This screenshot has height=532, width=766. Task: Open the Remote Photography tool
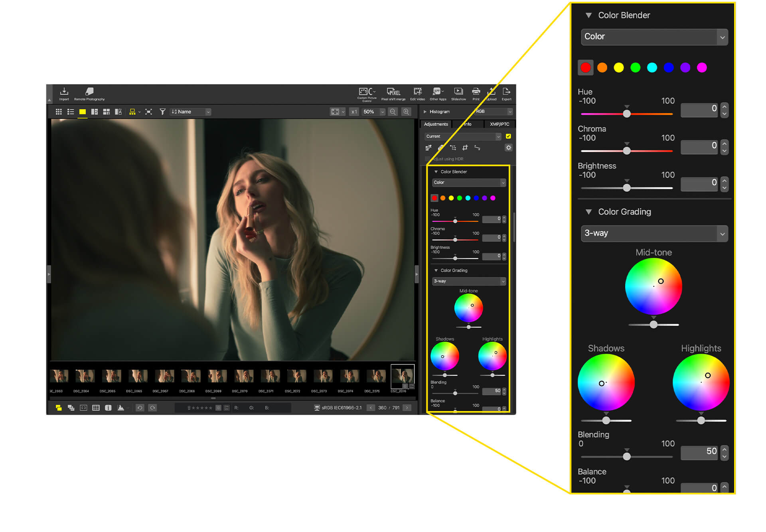click(x=89, y=93)
